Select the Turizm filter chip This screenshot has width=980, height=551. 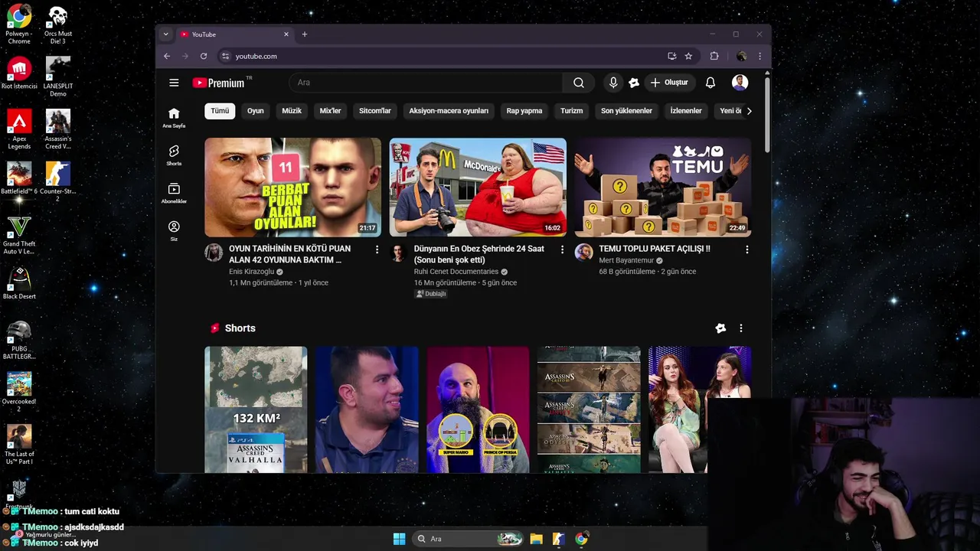(x=572, y=111)
